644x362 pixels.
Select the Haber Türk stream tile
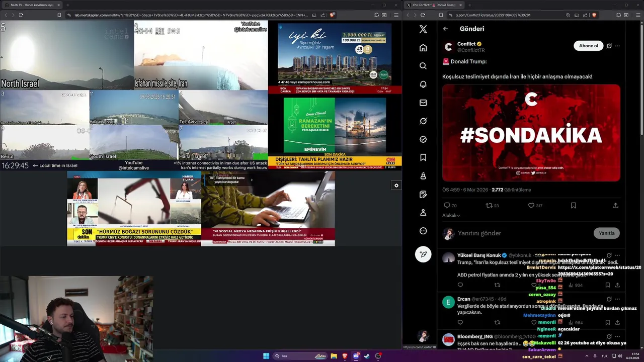[134, 209]
